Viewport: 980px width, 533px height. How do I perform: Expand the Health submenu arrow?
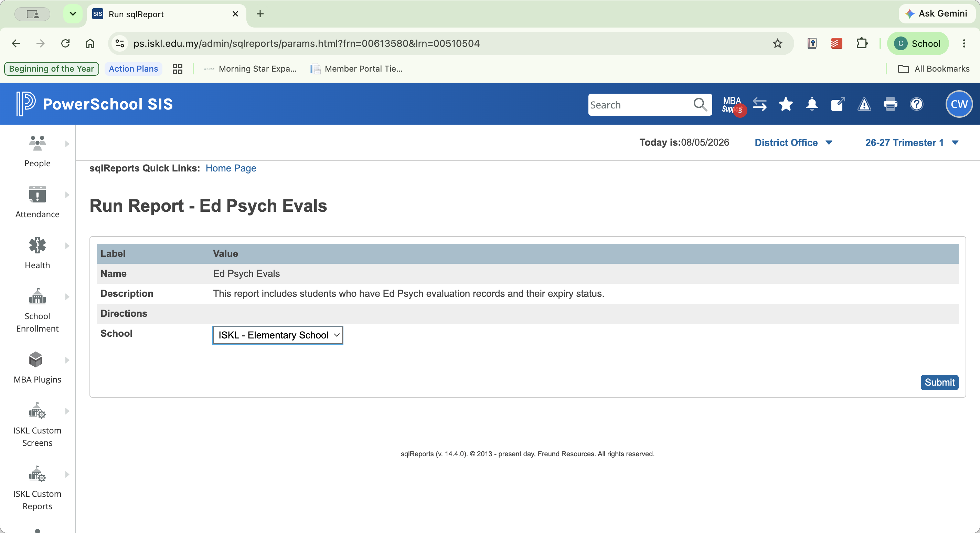pyautogui.click(x=67, y=246)
